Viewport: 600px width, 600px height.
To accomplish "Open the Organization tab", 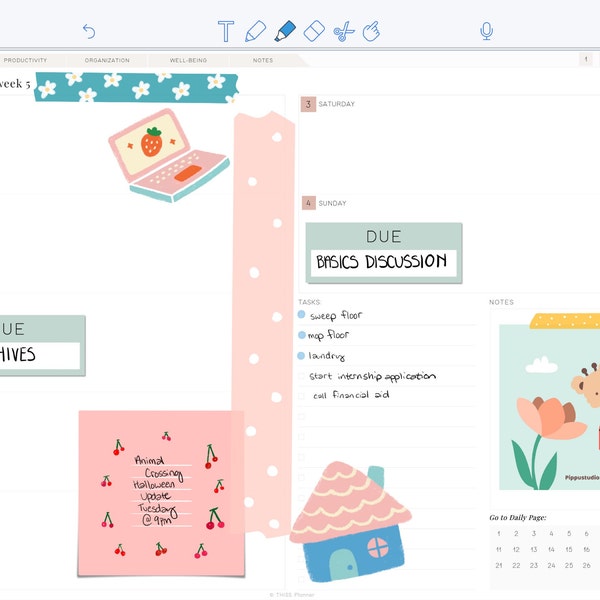I will 107,60.
